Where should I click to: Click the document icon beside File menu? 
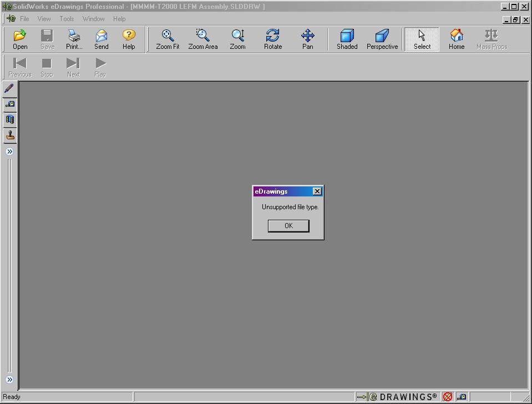(11, 19)
